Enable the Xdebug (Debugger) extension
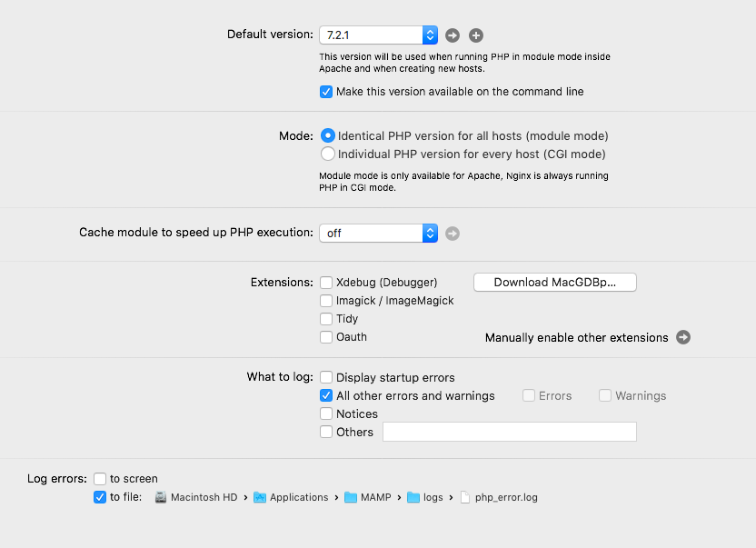The height and width of the screenshot is (548, 756). coord(326,283)
